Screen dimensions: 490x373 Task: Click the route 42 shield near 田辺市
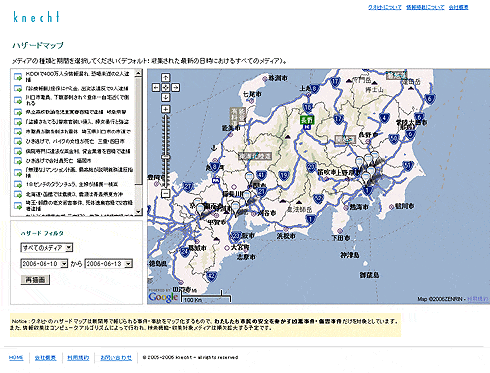click(x=212, y=276)
